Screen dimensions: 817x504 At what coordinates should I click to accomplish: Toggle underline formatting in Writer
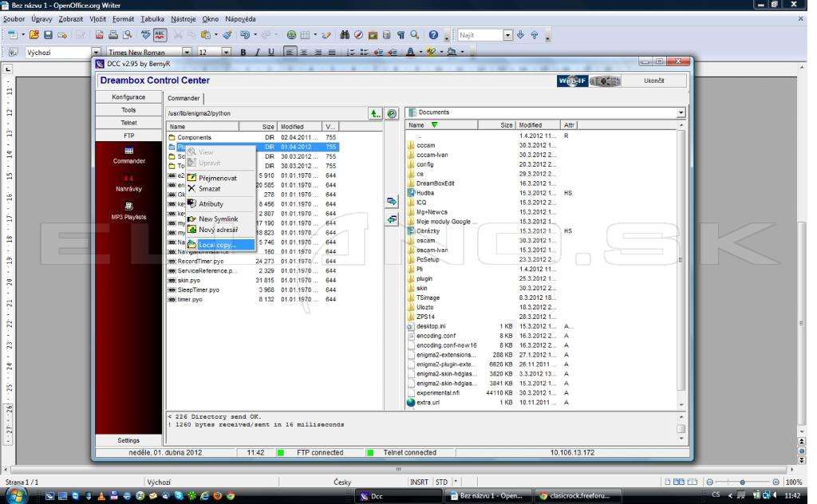point(271,52)
